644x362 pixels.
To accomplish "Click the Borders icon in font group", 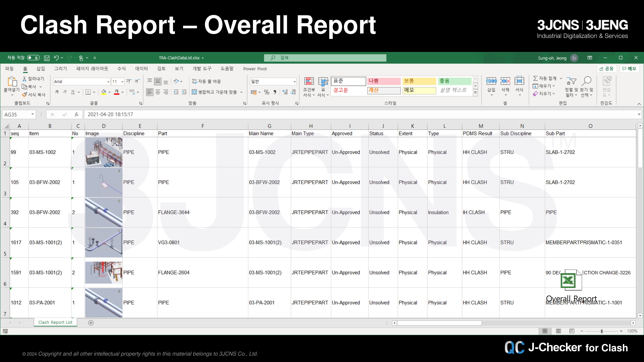I will pos(88,92).
